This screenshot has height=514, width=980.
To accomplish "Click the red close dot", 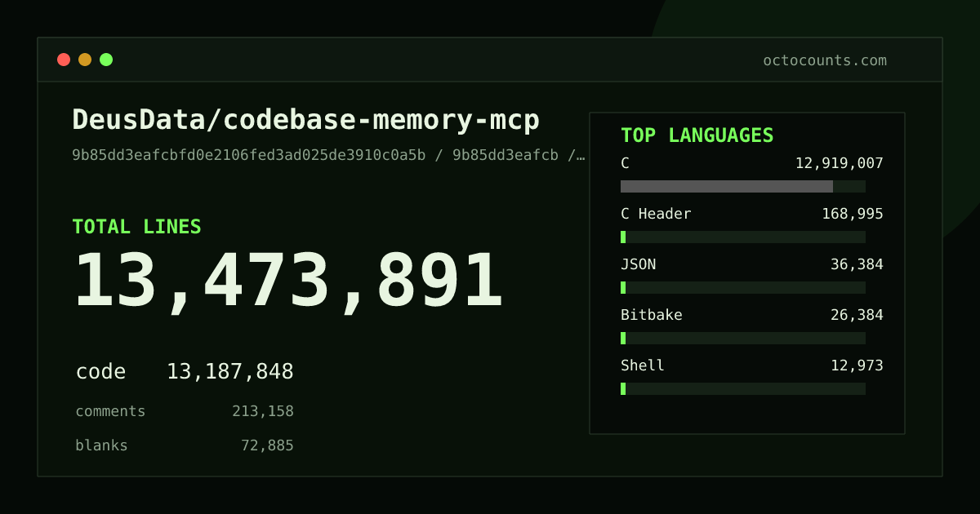I will [64, 60].
